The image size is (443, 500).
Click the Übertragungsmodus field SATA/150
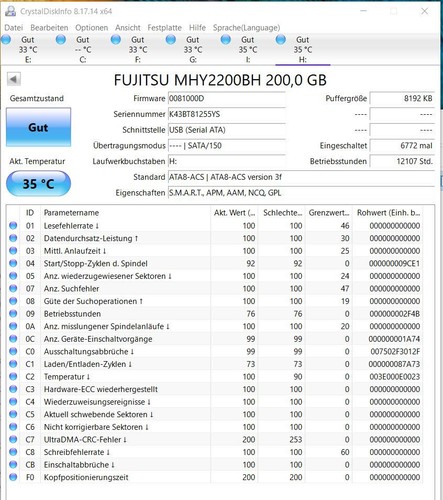tap(227, 146)
